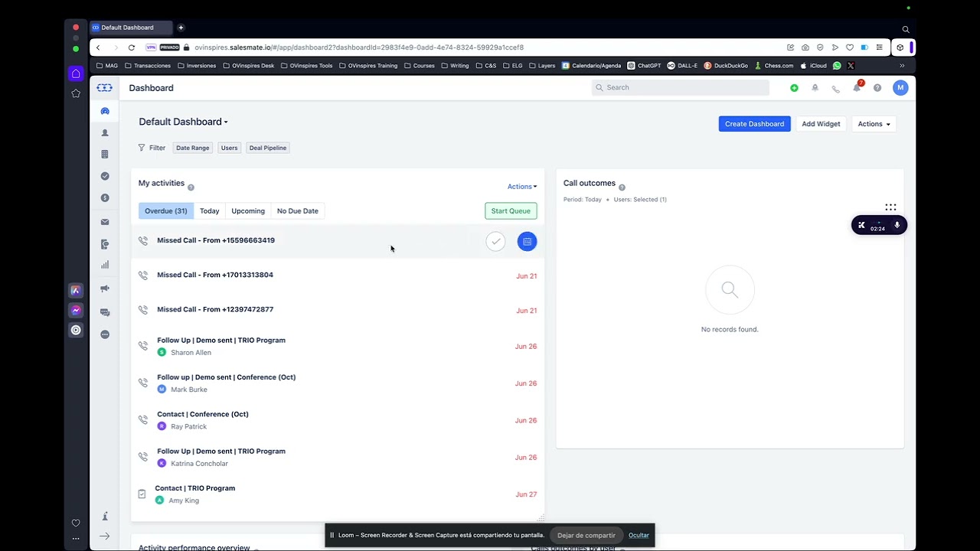The image size is (980, 551).
Task: Open the OVinspires Desk bookmark folder
Action: [249, 66]
